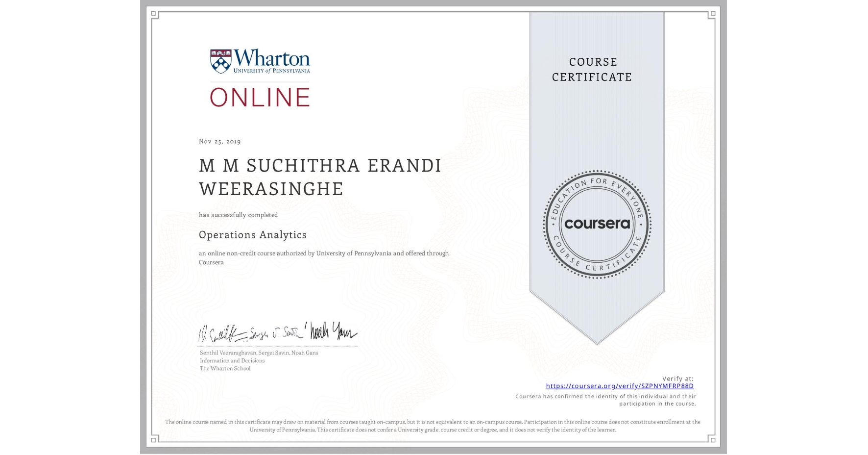Click the Wharton wordmark text
Viewport: 868px width, 455px height.
point(272,58)
